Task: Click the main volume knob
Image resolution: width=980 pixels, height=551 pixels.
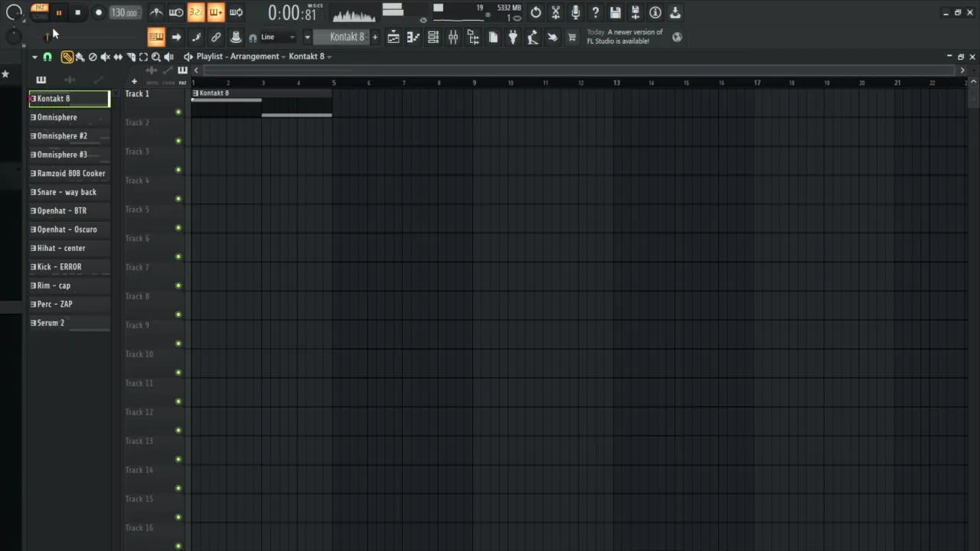Action: [x=14, y=12]
